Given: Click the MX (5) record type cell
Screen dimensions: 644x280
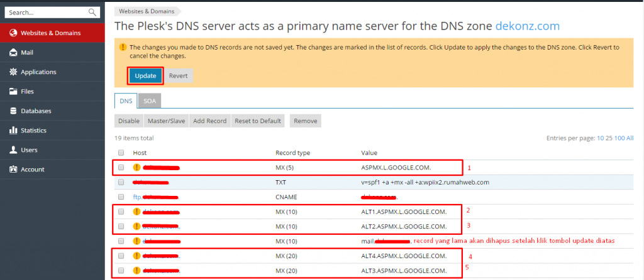Looking at the screenshot, I should [284, 167].
